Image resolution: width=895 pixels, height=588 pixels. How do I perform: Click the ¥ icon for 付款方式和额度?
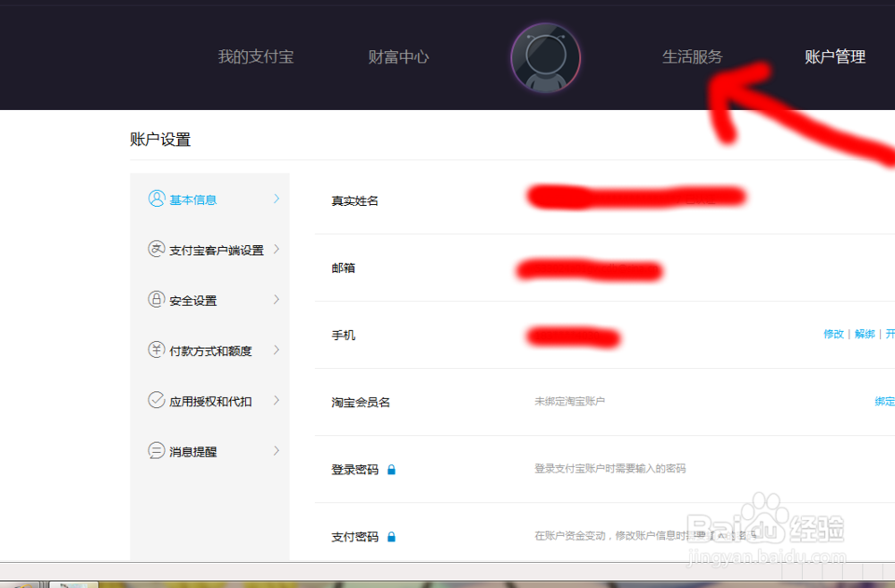tap(156, 350)
